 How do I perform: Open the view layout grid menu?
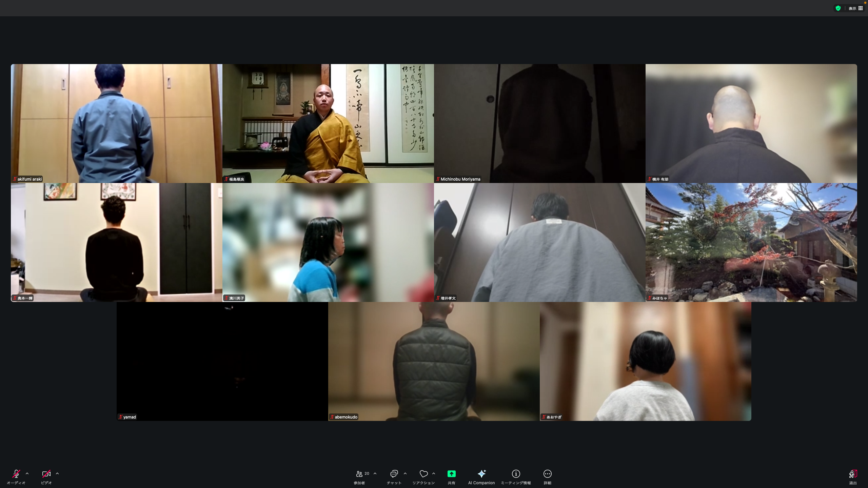click(856, 8)
